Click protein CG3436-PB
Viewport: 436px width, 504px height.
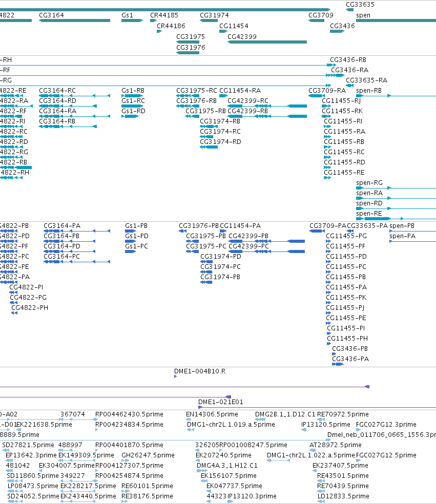click(x=350, y=349)
